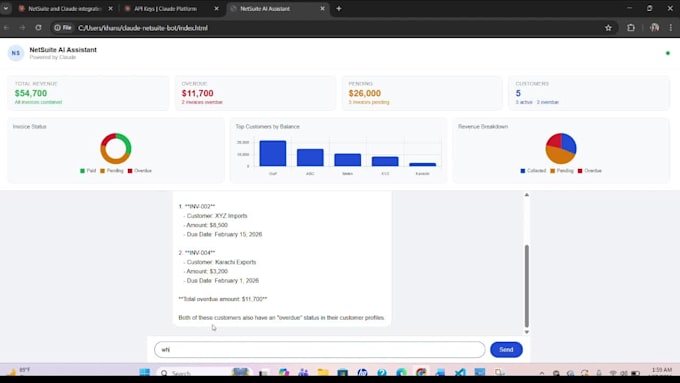Image resolution: width=680 pixels, height=383 pixels.
Task: Open the weather widget on the taskbar
Action: click(18, 372)
